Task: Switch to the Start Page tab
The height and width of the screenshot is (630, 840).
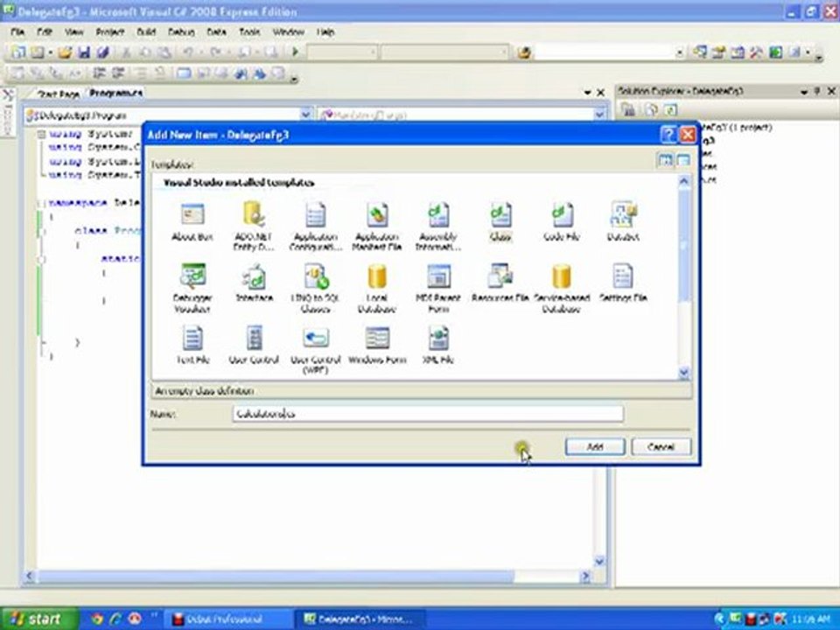Action: coord(58,94)
